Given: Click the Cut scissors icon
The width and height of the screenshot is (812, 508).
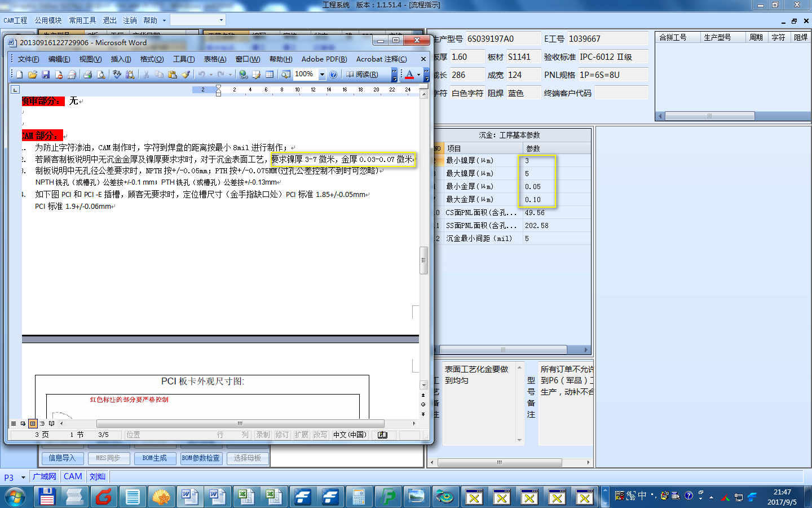Looking at the screenshot, I should tap(146, 75).
